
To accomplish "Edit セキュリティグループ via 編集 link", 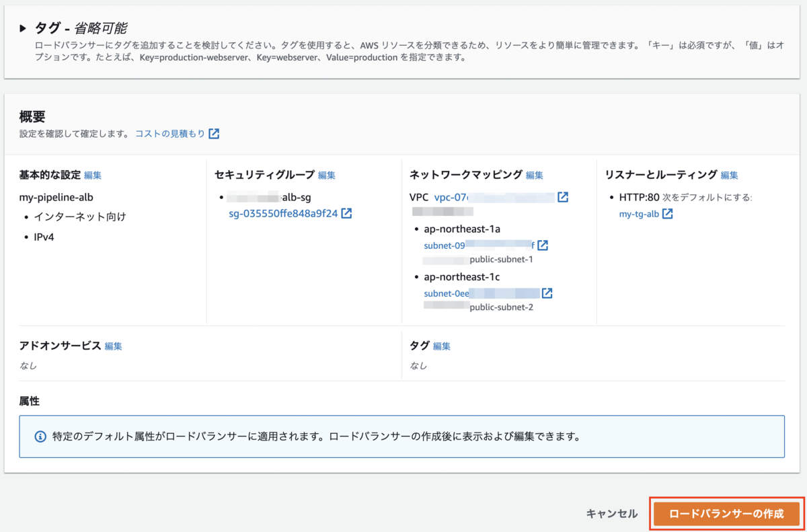I will click(x=327, y=175).
